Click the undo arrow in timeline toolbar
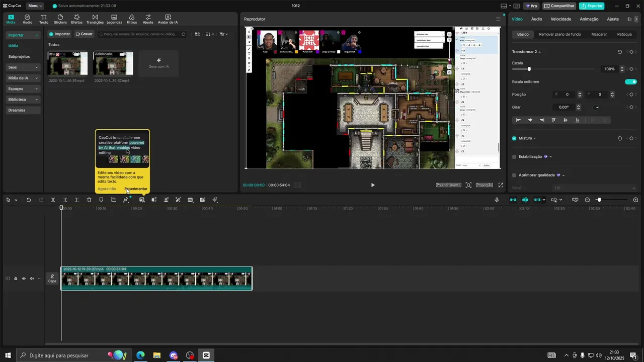The width and height of the screenshot is (644, 362). [29, 200]
